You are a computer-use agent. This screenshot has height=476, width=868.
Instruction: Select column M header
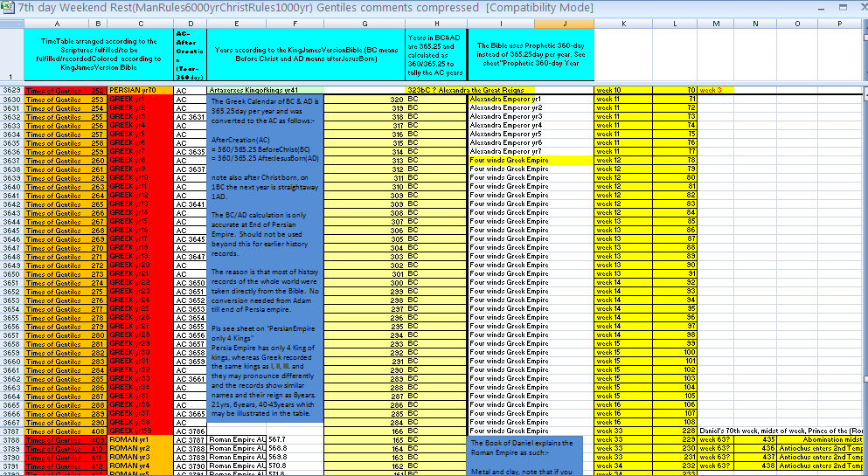pos(716,24)
